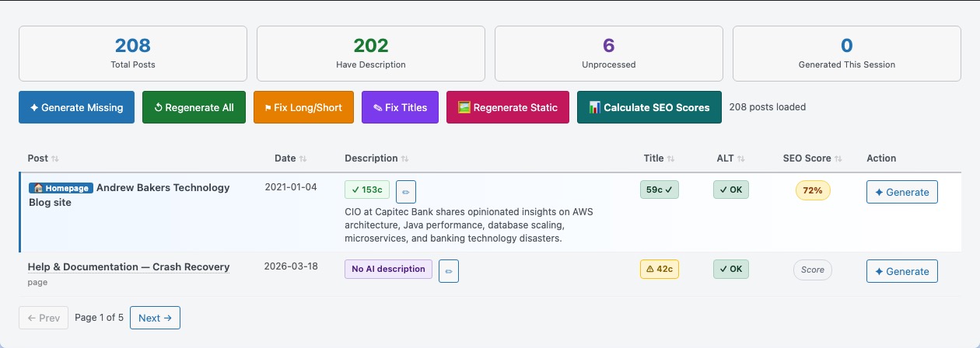
Task: Click the Regenerate Static button
Action: pos(508,107)
